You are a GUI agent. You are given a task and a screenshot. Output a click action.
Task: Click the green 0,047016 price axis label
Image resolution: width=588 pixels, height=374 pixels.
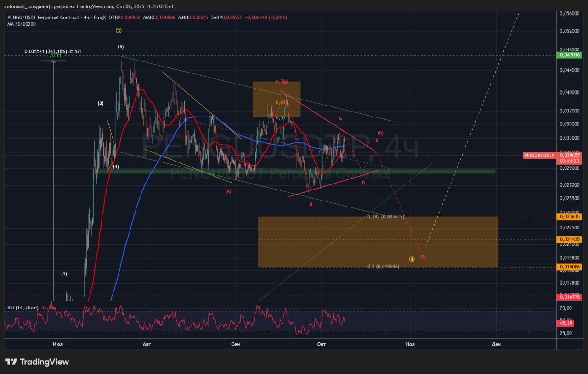tap(569, 55)
